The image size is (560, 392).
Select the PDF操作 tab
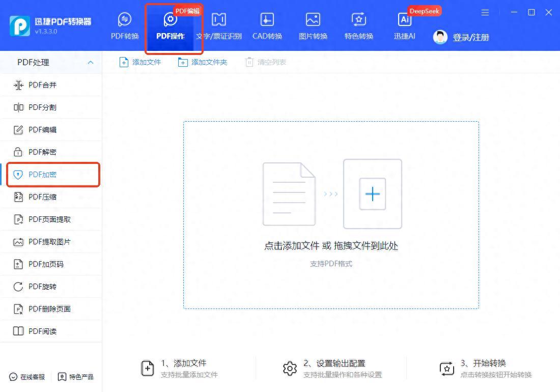click(x=171, y=27)
